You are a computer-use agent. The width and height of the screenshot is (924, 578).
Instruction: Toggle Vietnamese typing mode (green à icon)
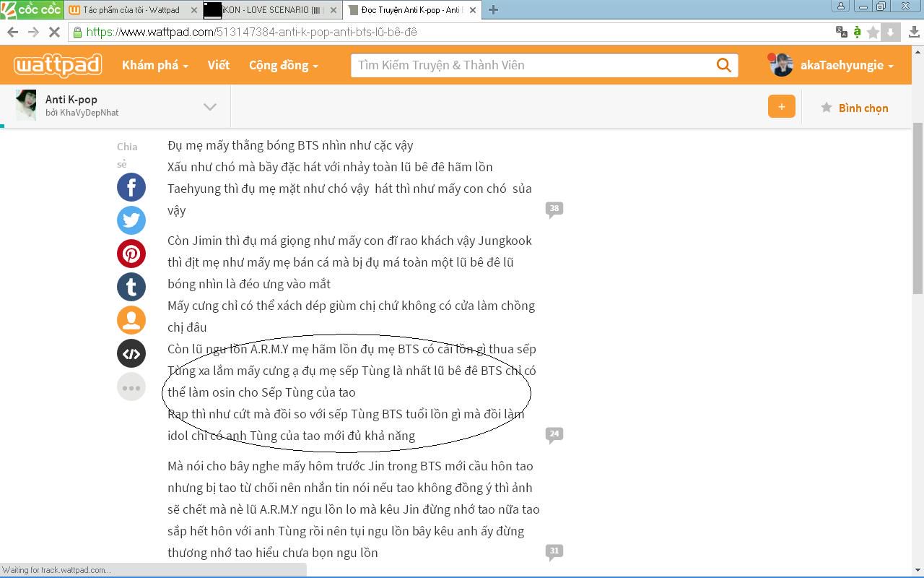click(x=857, y=32)
